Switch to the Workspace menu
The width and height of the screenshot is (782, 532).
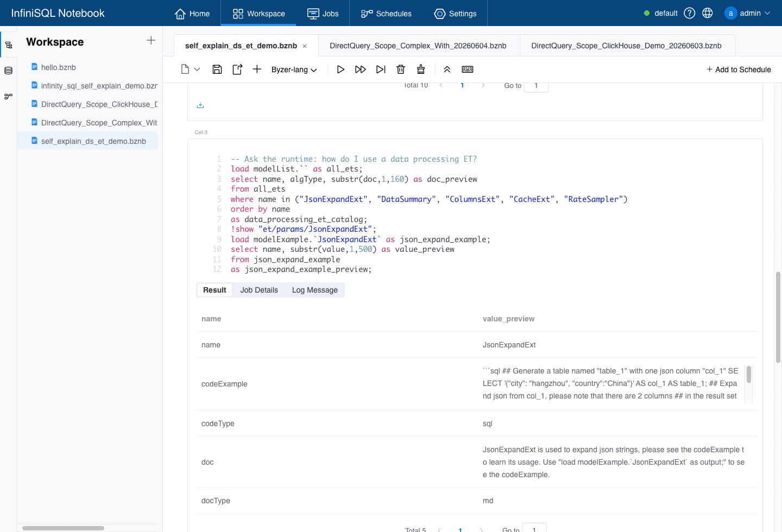pos(258,14)
